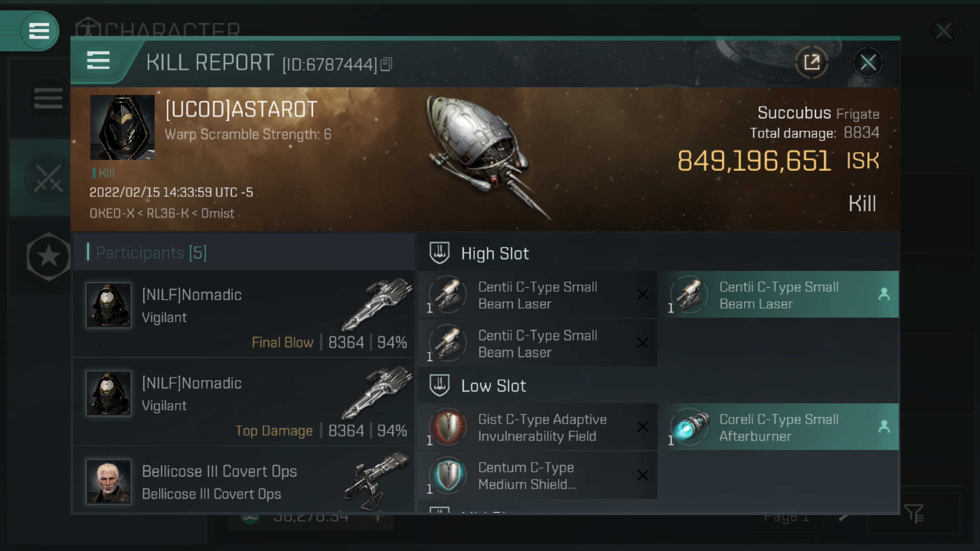This screenshot has width=980, height=551.
Task: Click the share kill report icon
Action: click(x=812, y=62)
